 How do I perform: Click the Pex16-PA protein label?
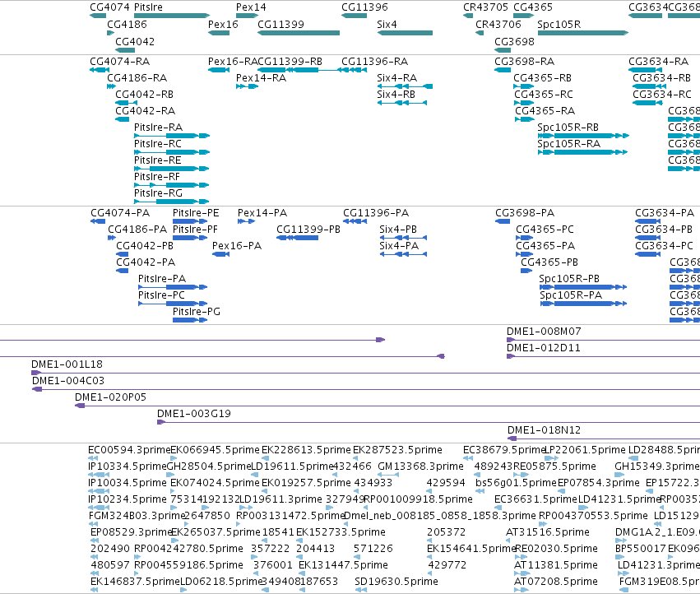[237, 246]
